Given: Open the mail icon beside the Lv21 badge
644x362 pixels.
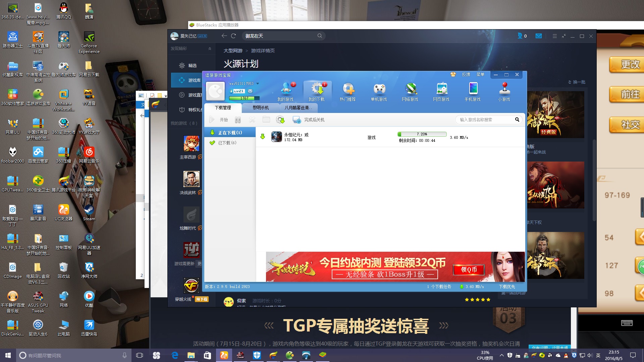Looking at the screenshot, I should click(250, 91).
